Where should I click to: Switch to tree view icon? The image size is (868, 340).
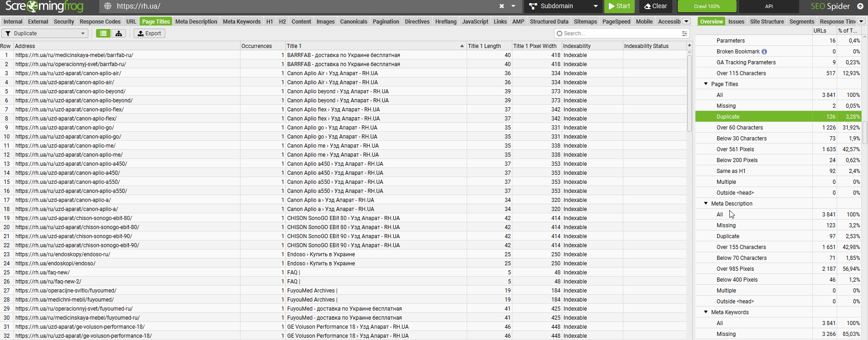(119, 34)
